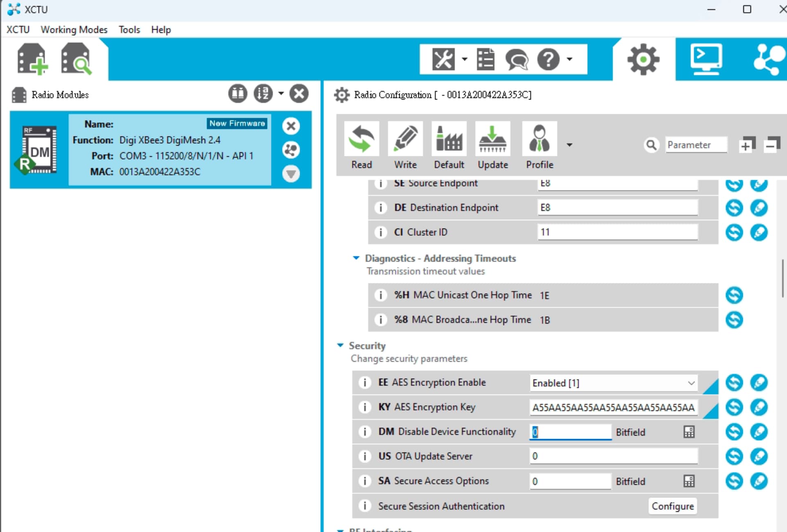Click the Write radio settings pencil icon
Image resolution: width=787 pixels, height=532 pixels.
click(405, 139)
